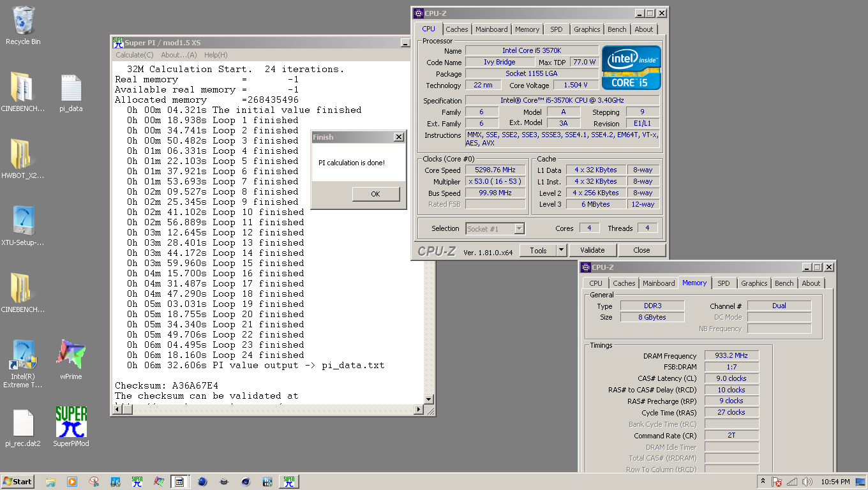
Task: Click the Core Voltage 1.504 V value
Action: pyautogui.click(x=576, y=85)
